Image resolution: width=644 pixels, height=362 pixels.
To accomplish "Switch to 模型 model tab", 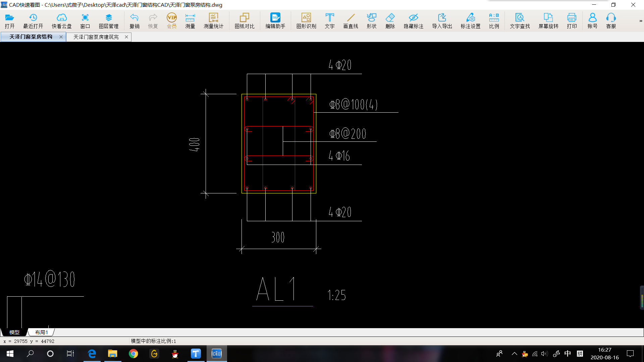I will pos(14,332).
